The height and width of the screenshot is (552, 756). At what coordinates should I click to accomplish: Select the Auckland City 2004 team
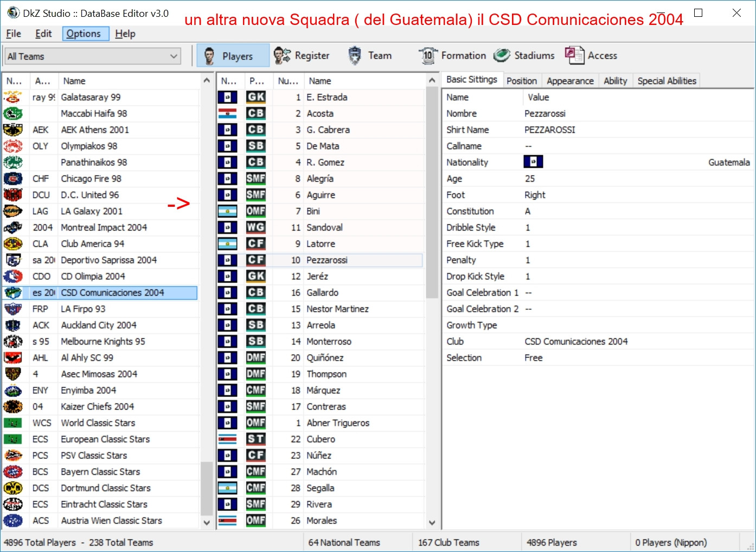click(99, 325)
